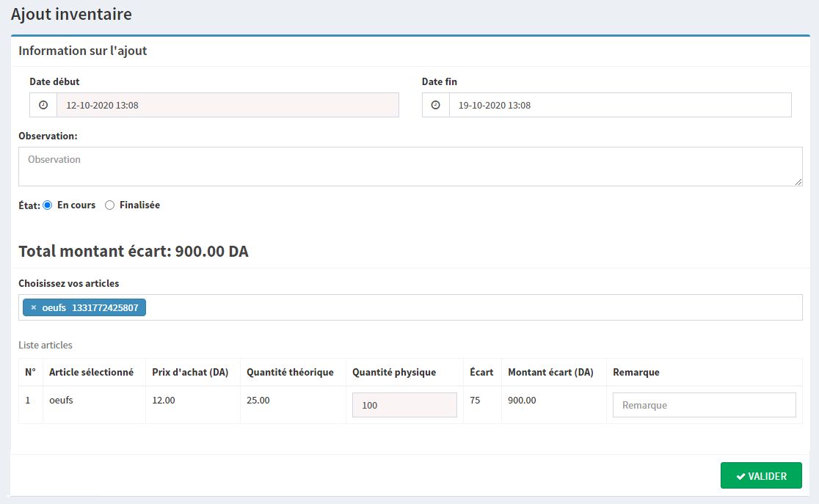
Task: Open the Choisissez vos articles selection box
Action: [470, 307]
